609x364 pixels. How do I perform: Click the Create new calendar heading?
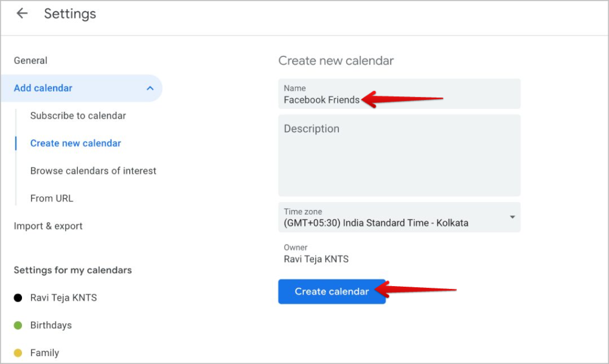click(x=336, y=61)
